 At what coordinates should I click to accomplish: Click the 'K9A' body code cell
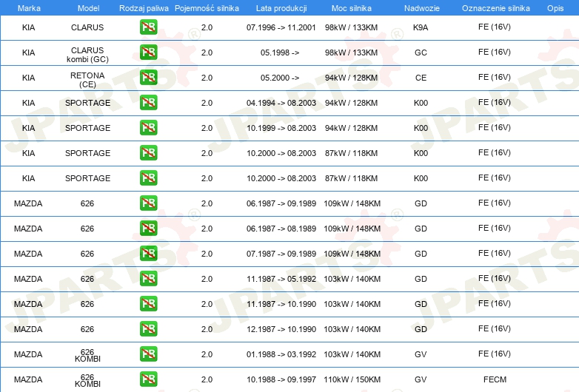point(421,27)
